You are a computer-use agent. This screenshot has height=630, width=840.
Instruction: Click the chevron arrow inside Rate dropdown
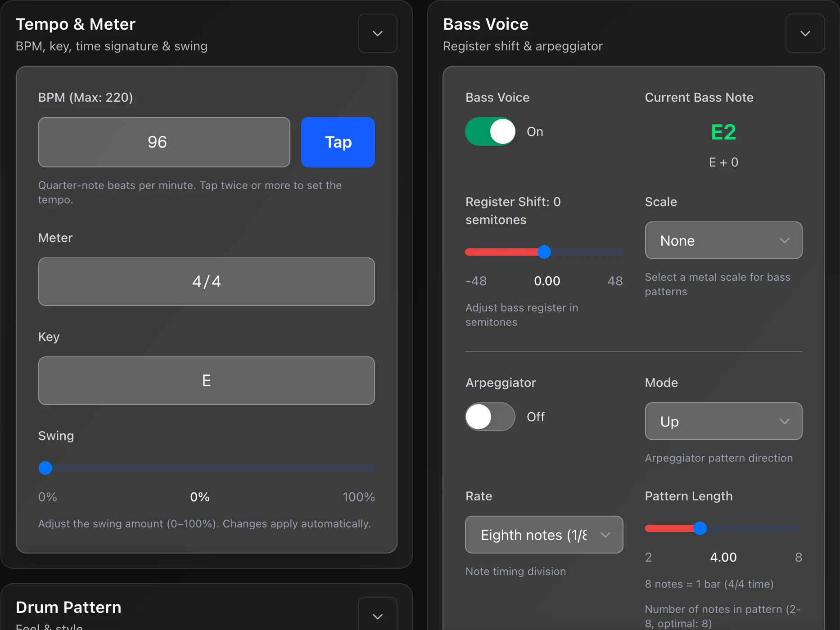point(605,535)
